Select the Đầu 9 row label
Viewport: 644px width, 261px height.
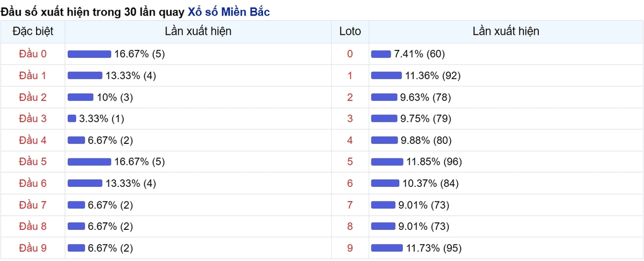coord(33,248)
